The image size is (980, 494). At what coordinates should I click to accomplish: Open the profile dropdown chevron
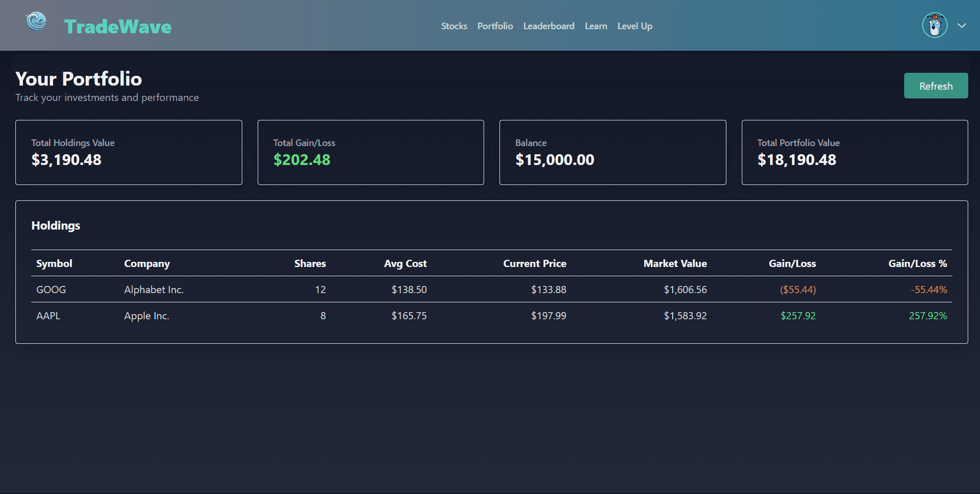962,25
